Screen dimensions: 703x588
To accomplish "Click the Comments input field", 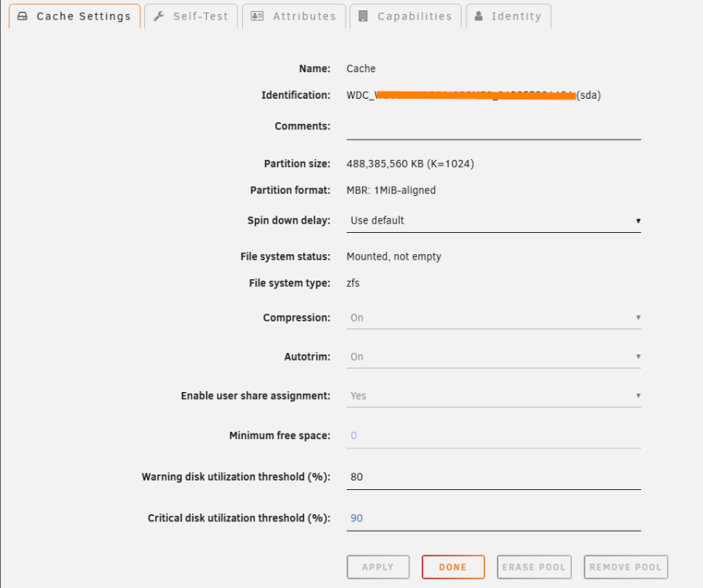I will click(x=494, y=127).
